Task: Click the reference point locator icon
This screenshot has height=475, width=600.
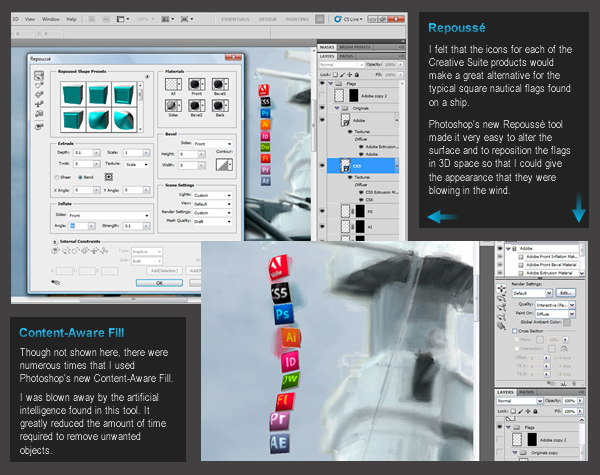Action: point(109,177)
